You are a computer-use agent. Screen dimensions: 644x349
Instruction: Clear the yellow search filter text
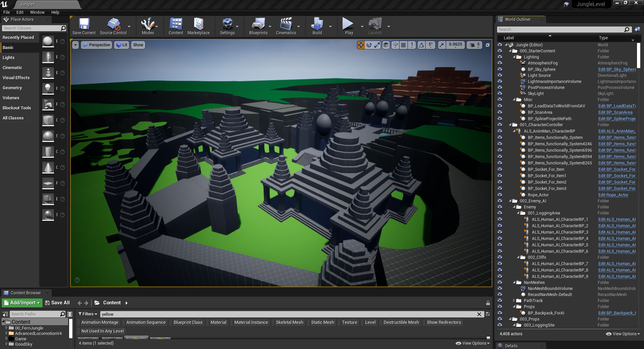pyautogui.click(x=479, y=314)
